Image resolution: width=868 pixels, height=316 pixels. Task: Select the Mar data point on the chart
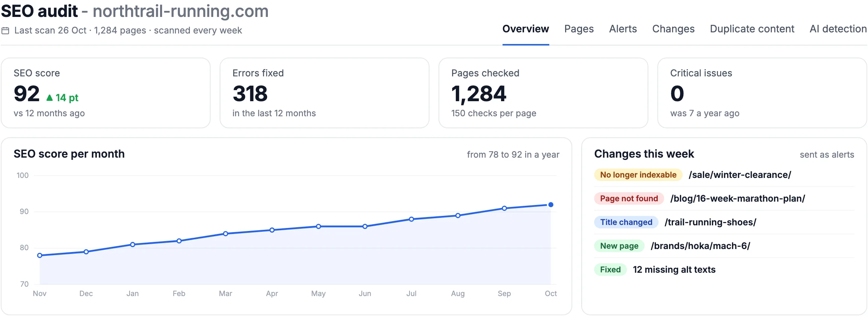coord(225,234)
